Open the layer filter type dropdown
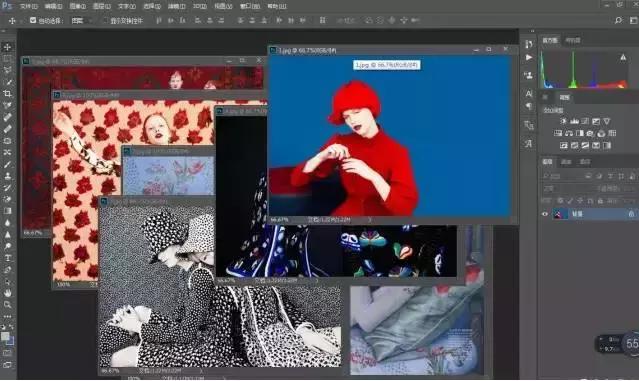The height and width of the screenshot is (381, 639). click(562, 176)
